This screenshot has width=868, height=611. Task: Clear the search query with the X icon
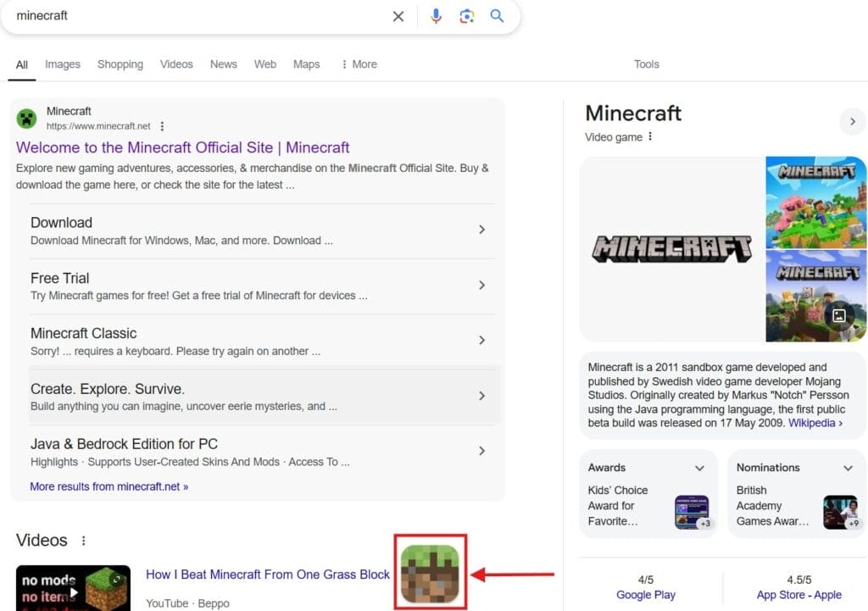coord(398,15)
